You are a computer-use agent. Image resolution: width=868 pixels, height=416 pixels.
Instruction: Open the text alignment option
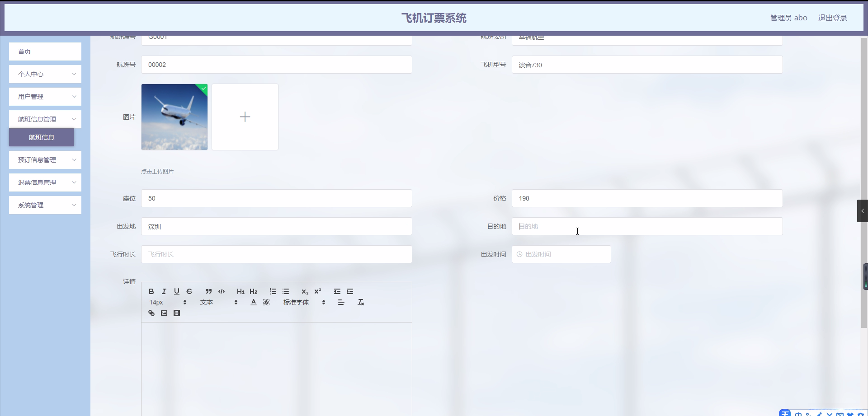[341, 302]
